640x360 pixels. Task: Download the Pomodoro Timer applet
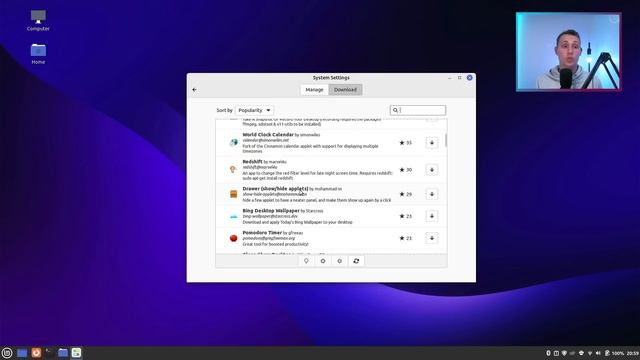coord(432,238)
